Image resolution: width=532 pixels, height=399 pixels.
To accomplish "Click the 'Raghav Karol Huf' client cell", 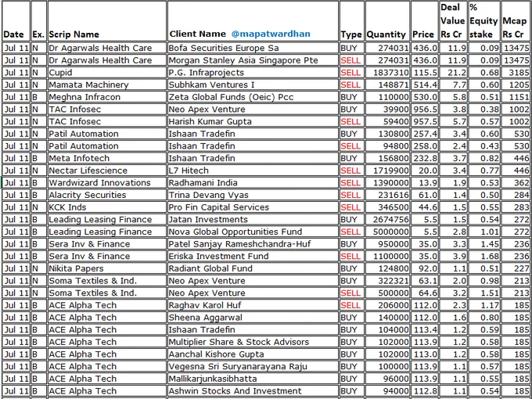I will [253, 305].
